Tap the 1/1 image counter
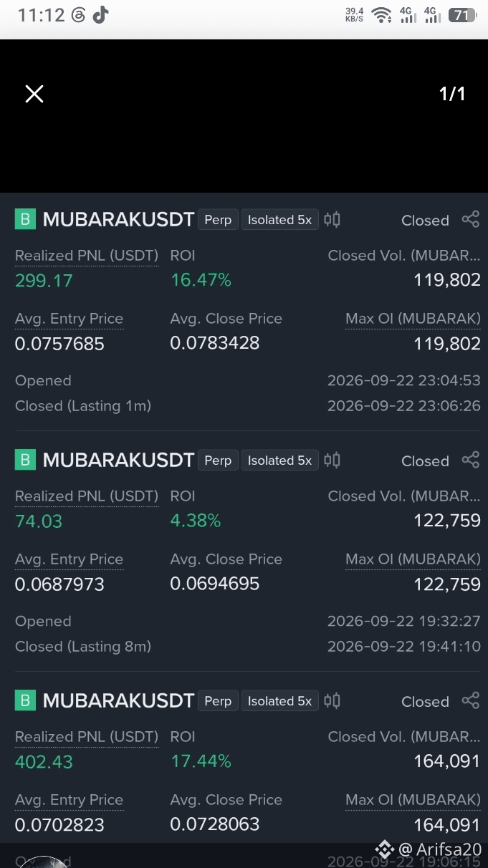488x868 pixels. coord(452,94)
